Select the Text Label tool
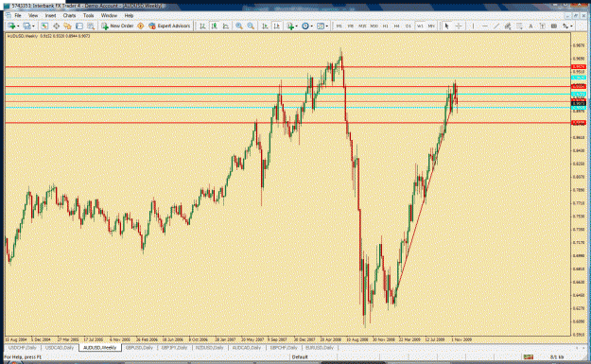 [542, 26]
